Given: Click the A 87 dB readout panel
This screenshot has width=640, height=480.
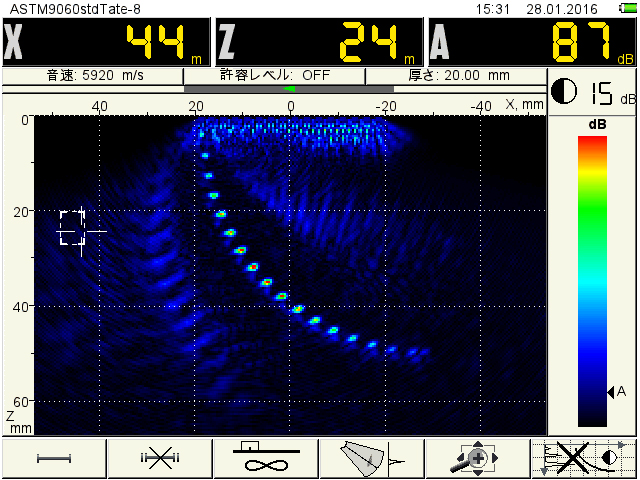Looking at the screenshot, I should (532, 42).
